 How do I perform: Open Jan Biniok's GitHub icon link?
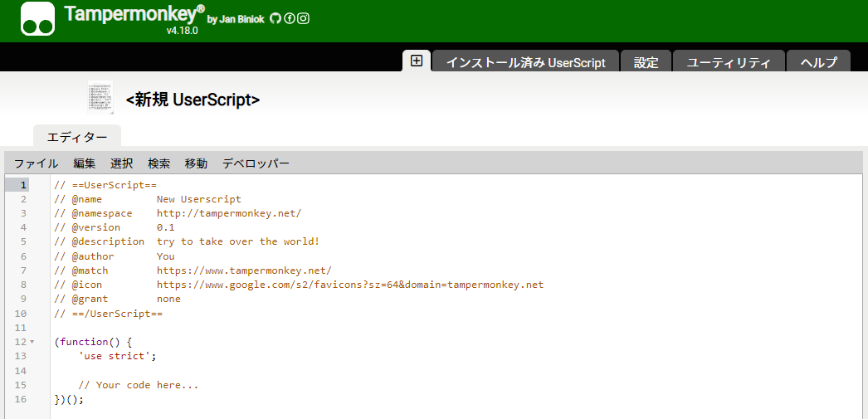(276, 19)
